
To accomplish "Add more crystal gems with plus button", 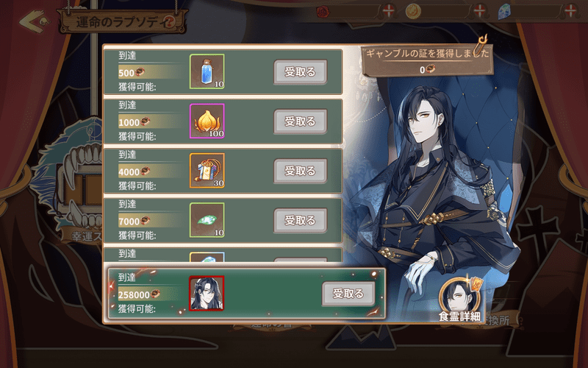I will (x=570, y=10).
